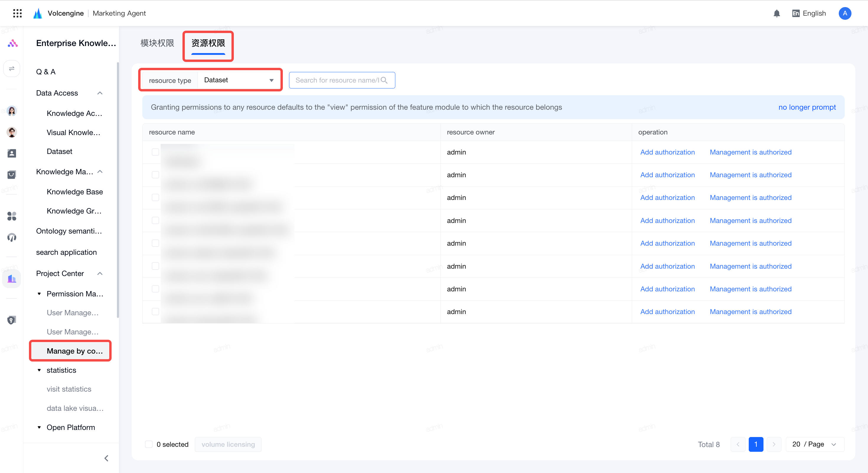
Task: Click the sidebar switch arrows icon
Action: coord(12,69)
